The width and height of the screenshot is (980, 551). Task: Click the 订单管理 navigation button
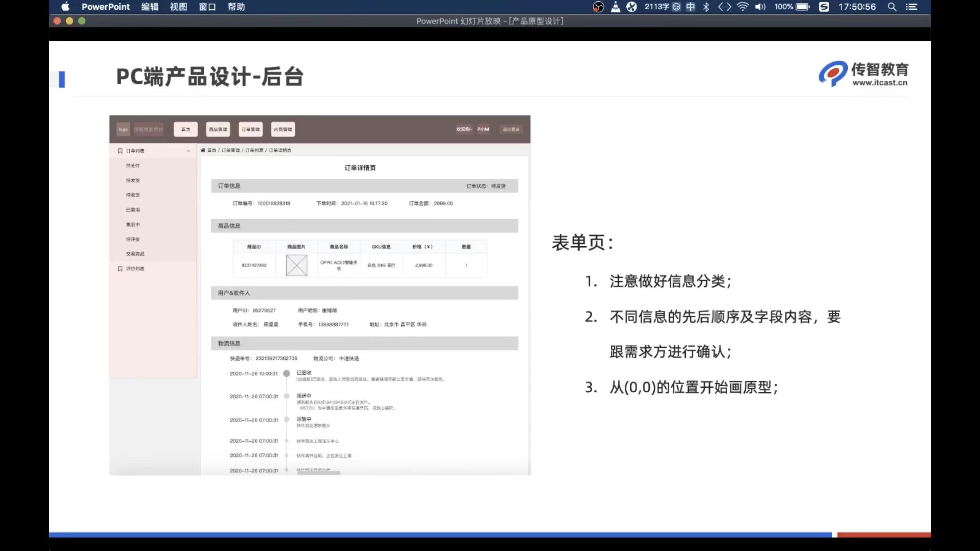tap(251, 130)
